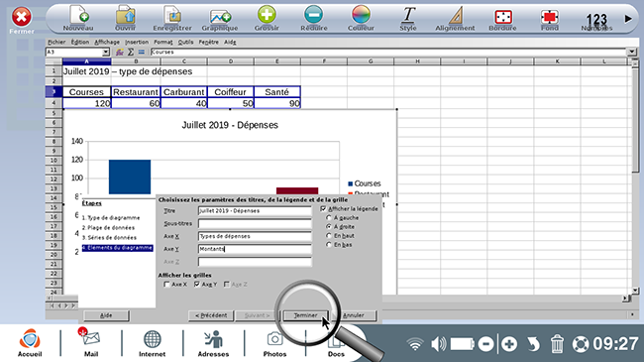Click the Axe Y input field

(x=255, y=249)
